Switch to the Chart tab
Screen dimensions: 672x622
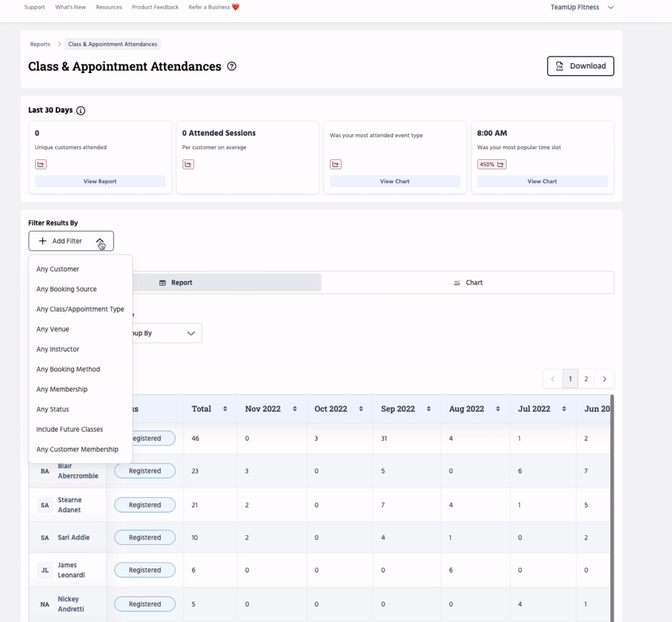(468, 283)
